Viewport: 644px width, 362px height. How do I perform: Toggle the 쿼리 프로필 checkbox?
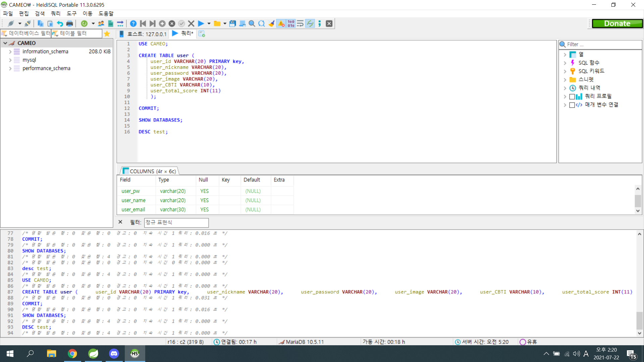coord(572,97)
